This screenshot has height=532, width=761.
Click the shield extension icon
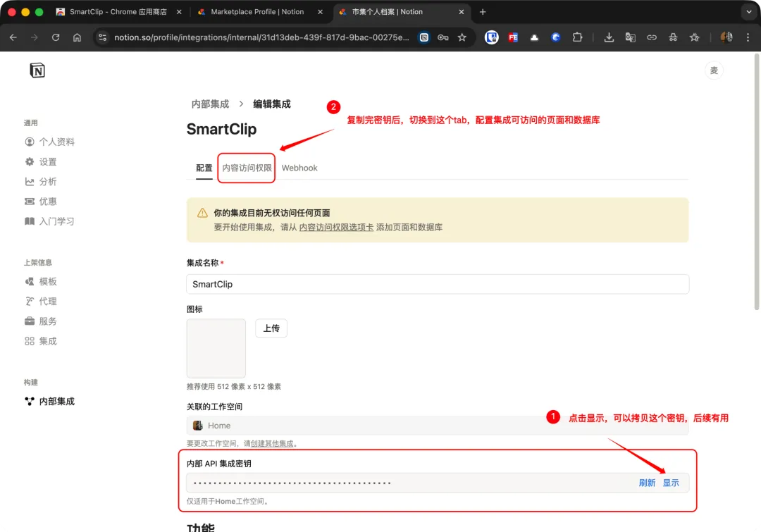tap(492, 37)
